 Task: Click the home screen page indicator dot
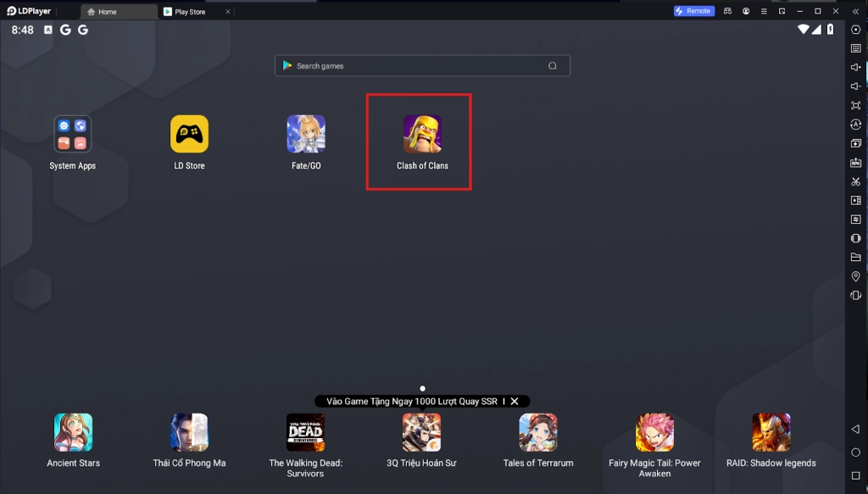[422, 388]
